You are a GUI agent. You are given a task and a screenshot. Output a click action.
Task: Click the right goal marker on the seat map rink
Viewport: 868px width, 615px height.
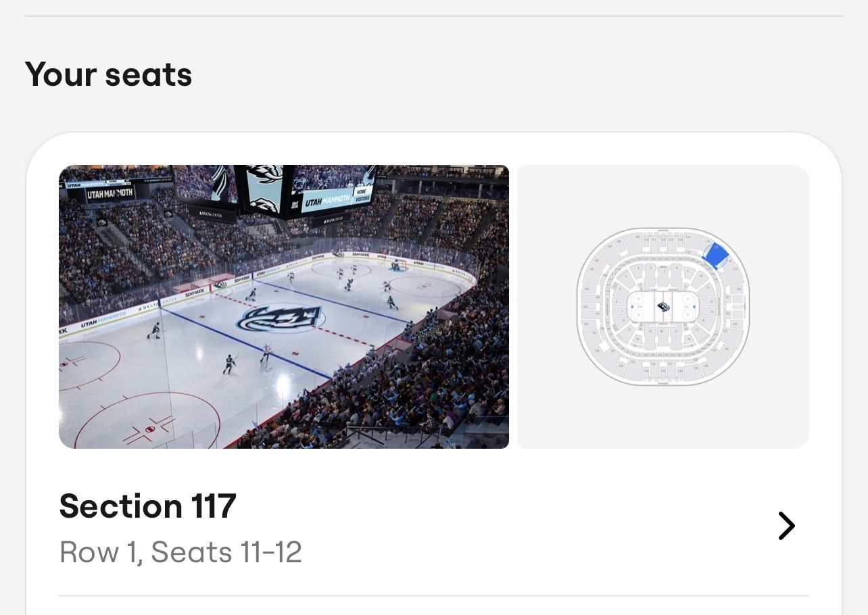[694, 307]
